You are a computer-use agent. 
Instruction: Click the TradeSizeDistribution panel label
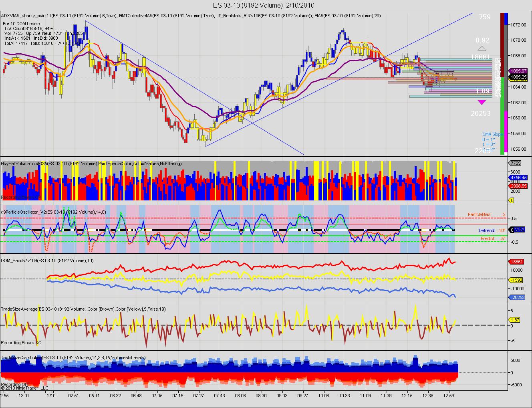point(73,358)
